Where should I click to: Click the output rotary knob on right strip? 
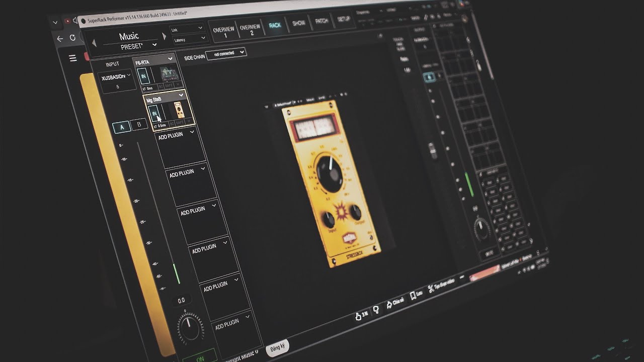tap(482, 228)
